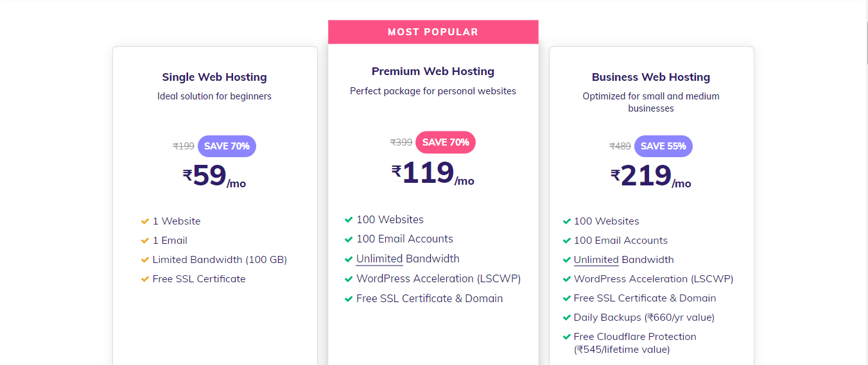This screenshot has width=868, height=365.
Task: Click checkmark beside Limited Bandwidth (100 GB)
Action: pyautogui.click(x=145, y=260)
